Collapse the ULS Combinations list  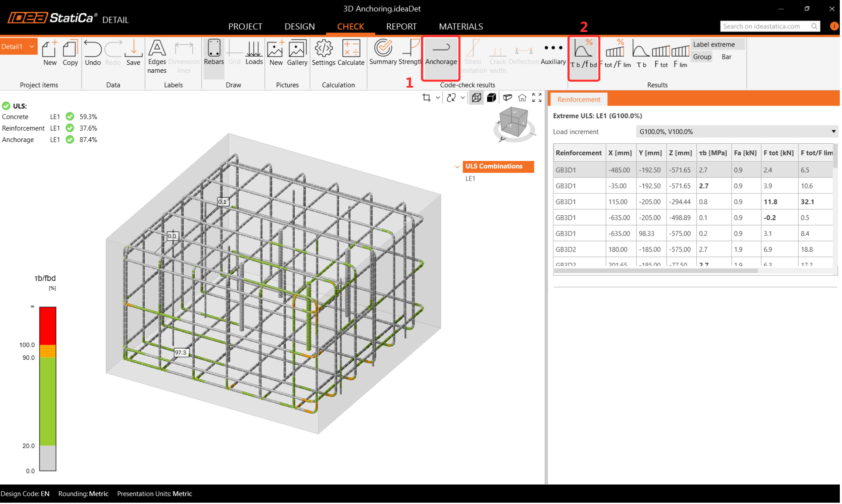457,167
